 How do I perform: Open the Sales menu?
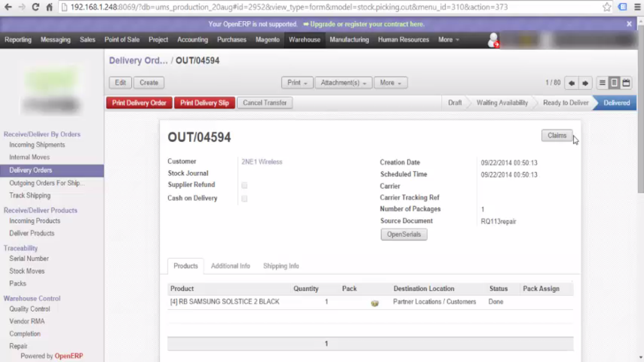click(x=87, y=40)
